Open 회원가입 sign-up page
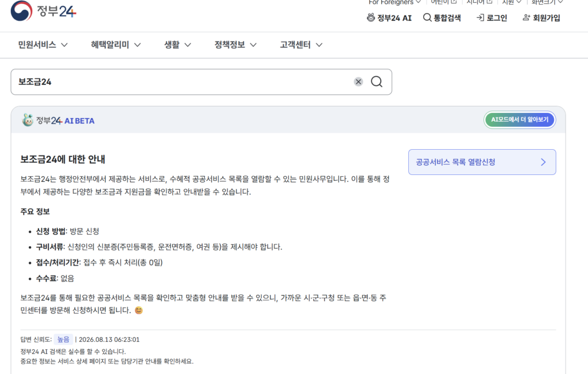Screen dimensions: 588x374 point(541,18)
